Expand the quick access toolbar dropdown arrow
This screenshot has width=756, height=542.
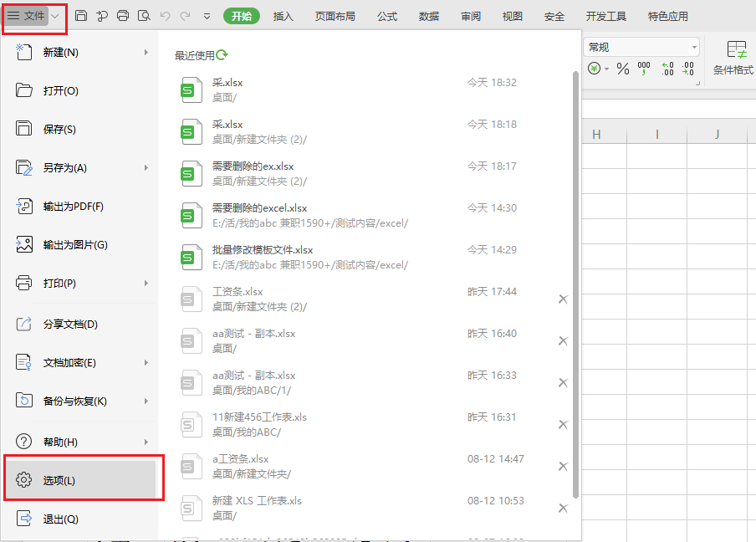click(206, 15)
